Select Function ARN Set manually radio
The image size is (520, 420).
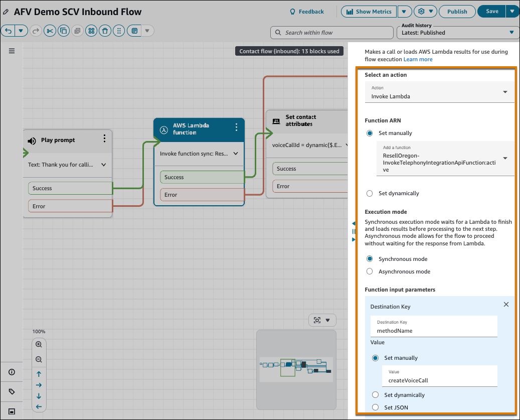[x=370, y=133]
